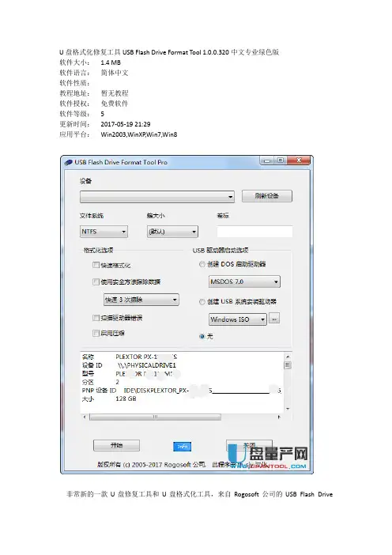This screenshot has height=555, width=392.
Task: Click the Win2003,WinXP,Win7,Win8 platform text
Action: coord(139,134)
